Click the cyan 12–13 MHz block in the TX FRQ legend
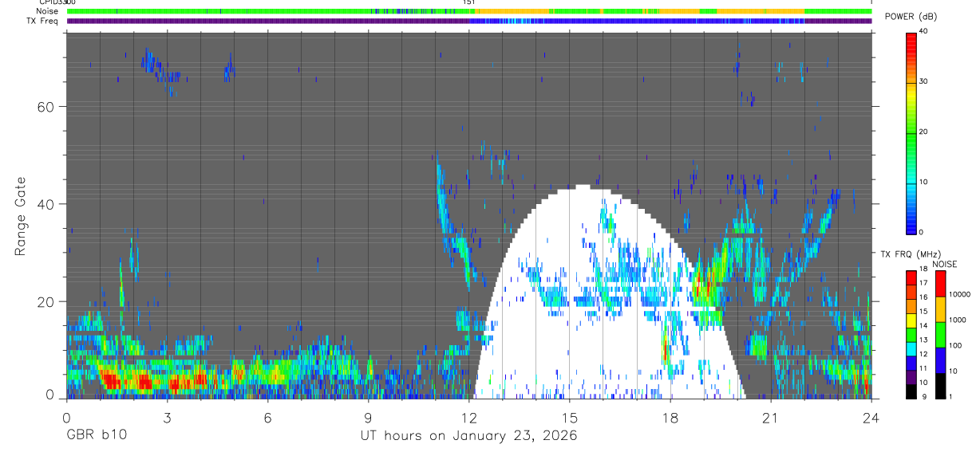Viewport: 980px width, 452px height. pyautogui.click(x=911, y=349)
